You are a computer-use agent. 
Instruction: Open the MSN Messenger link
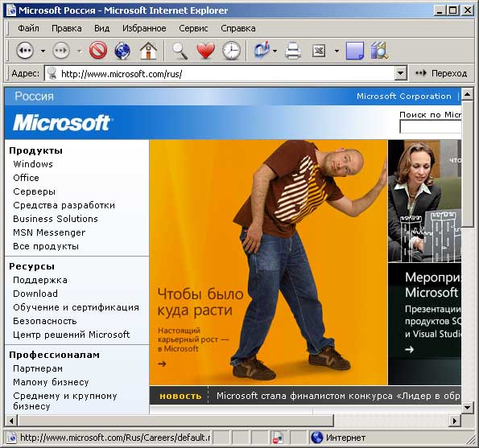(x=49, y=232)
